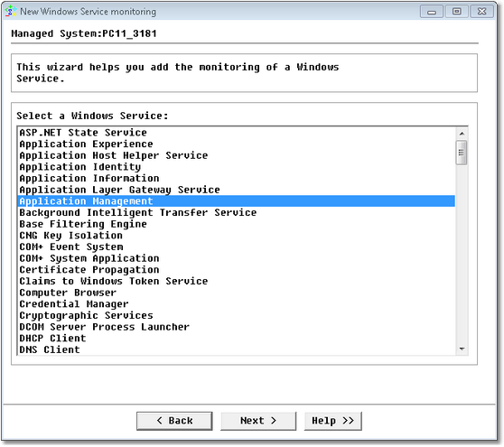The height and width of the screenshot is (447, 504).
Task: Pick Application Information service
Action: pos(237,179)
